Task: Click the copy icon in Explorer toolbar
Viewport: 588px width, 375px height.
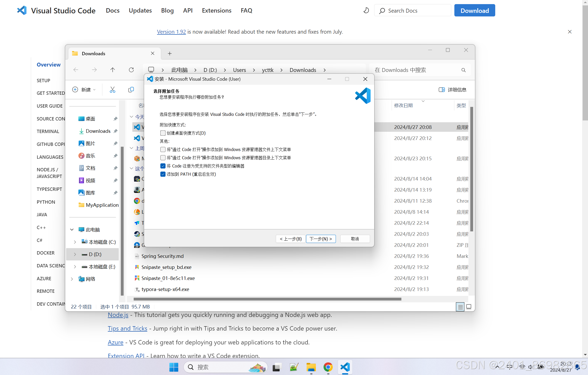Action: 131,90
